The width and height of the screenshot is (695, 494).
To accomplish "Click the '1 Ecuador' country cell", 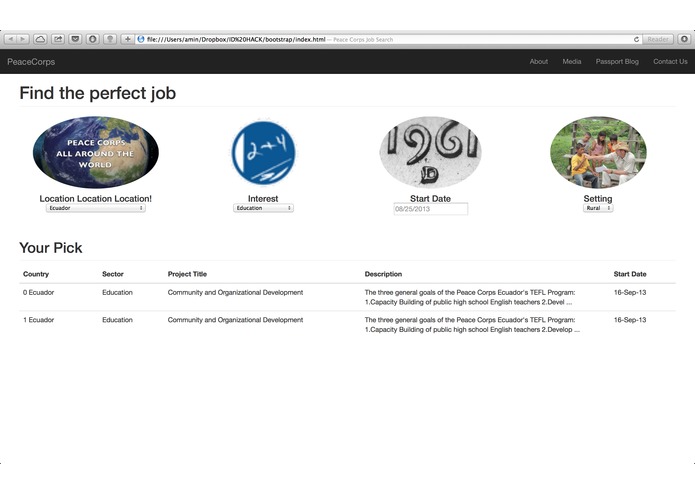I will tap(39, 320).
